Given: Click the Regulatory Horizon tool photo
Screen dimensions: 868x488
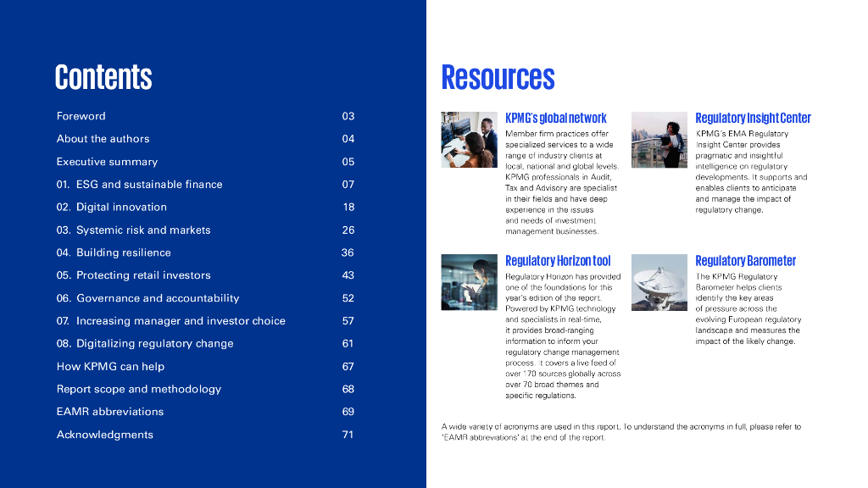Looking at the screenshot, I should tap(469, 282).
